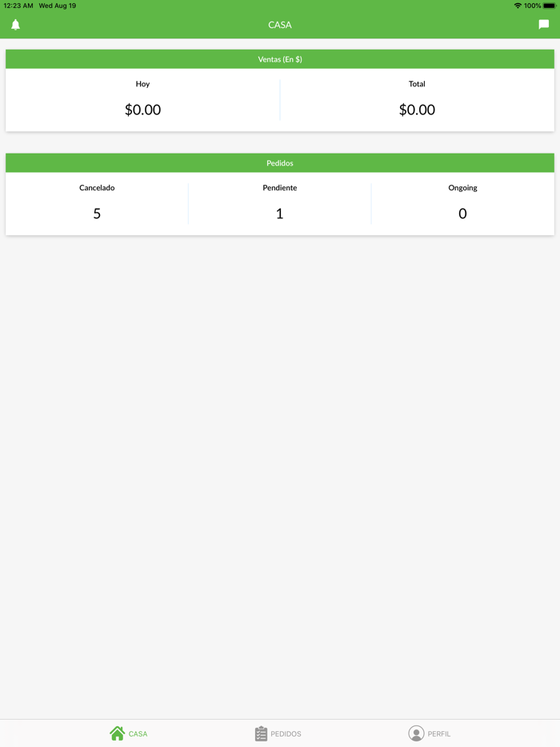
Task: Tap the Wi-Fi status icon
Action: 518,6
